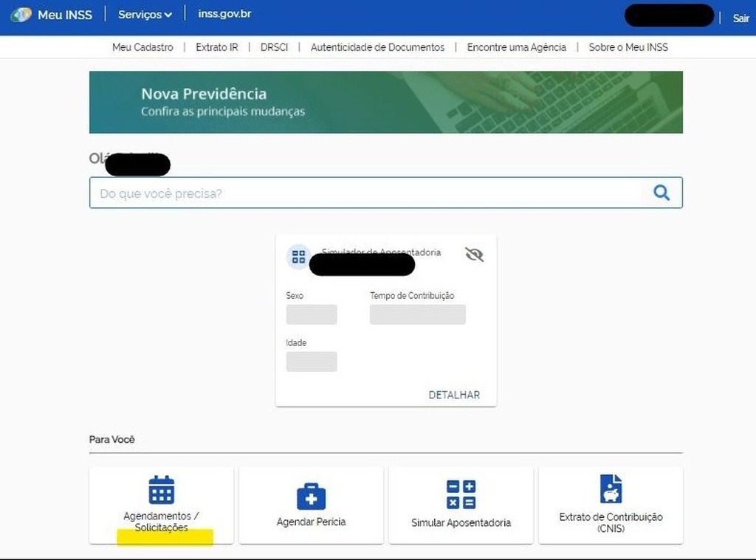Click Sair to log out
Viewport: 756px width, 560px height.
click(741, 18)
